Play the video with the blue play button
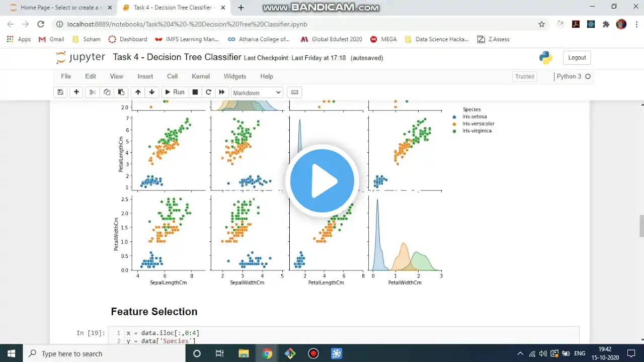The height and width of the screenshot is (362, 644). (322, 180)
